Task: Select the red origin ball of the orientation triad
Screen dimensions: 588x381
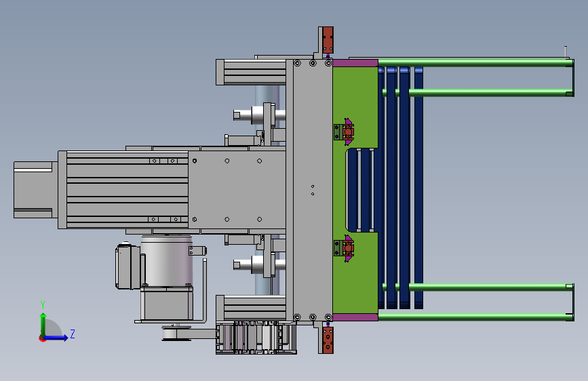Action: tap(42, 338)
